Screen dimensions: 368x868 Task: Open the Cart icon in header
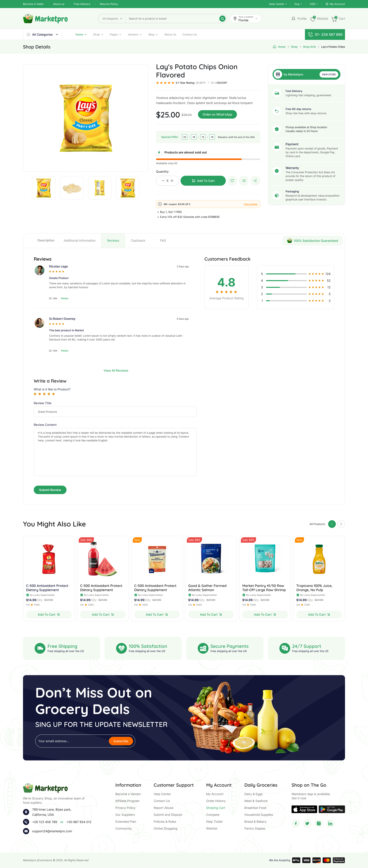[x=334, y=19]
